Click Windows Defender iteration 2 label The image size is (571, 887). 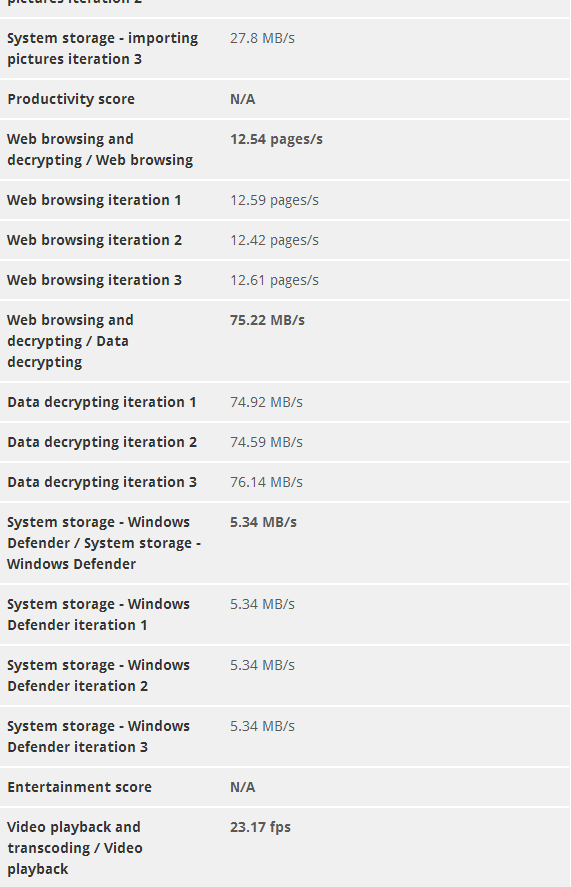98,675
